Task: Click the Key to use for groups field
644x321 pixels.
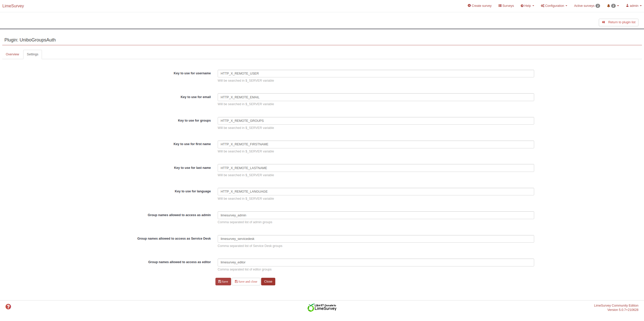Action: (x=376, y=121)
